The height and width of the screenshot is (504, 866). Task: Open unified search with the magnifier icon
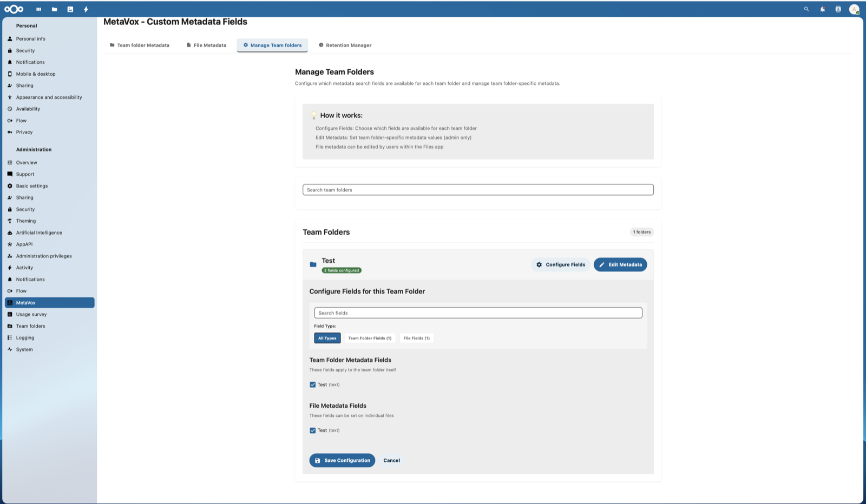point(806,9)
